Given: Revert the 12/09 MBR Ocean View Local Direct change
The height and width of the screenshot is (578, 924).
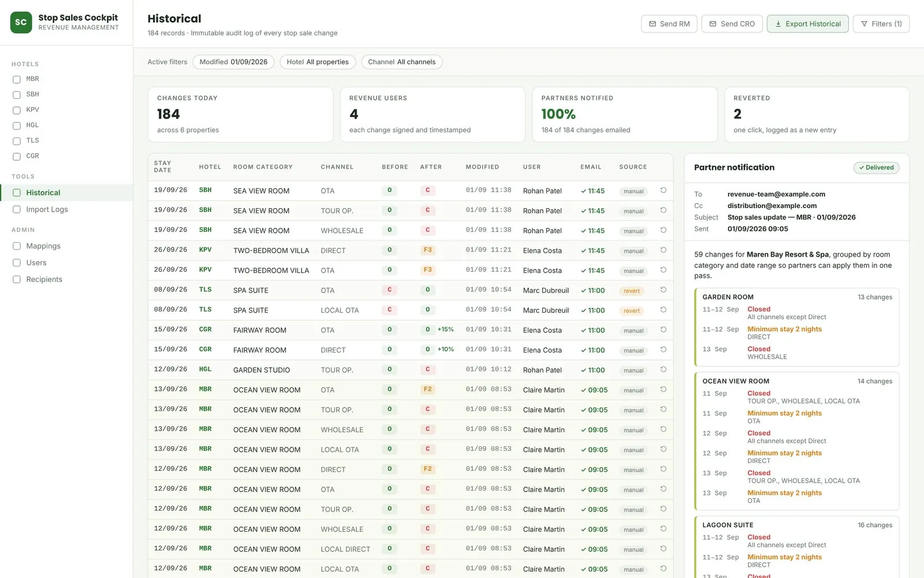Looking at the screenshot, I should click(x=663, y=549).
